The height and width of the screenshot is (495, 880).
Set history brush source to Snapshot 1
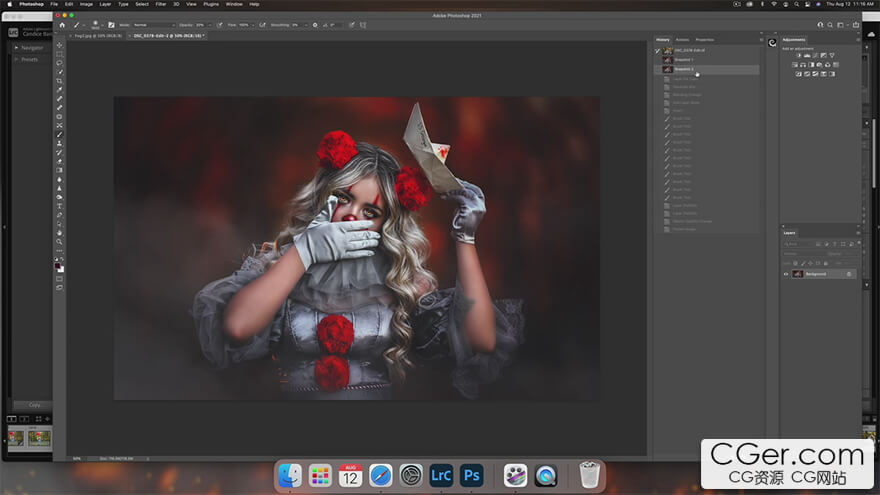pos(658,59)
